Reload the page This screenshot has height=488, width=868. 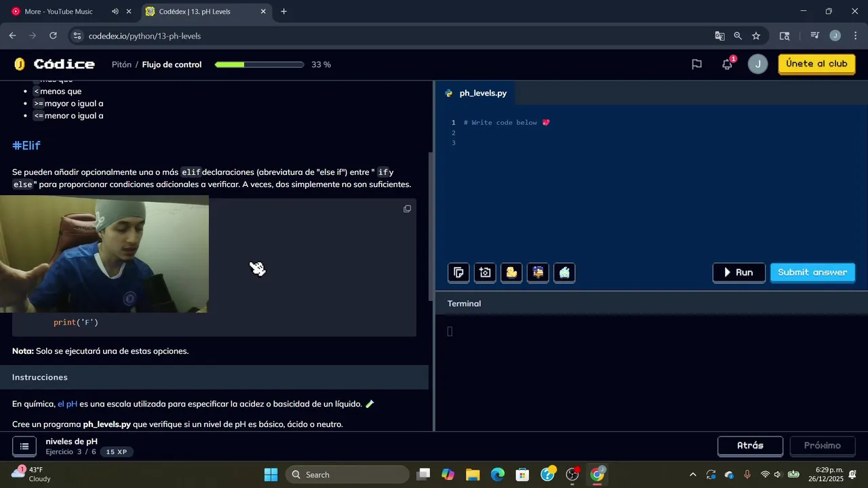tap(53, 36)
